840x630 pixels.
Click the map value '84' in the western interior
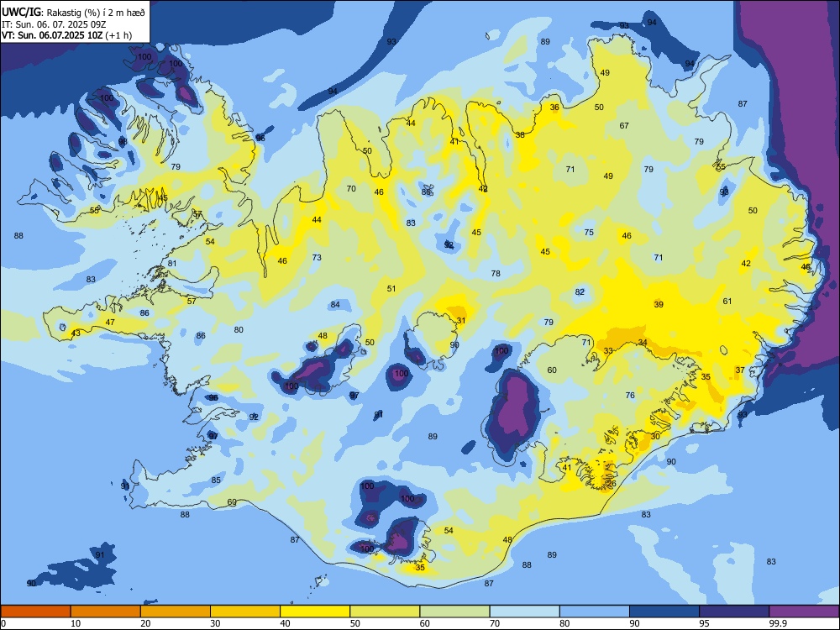[335, 304]
